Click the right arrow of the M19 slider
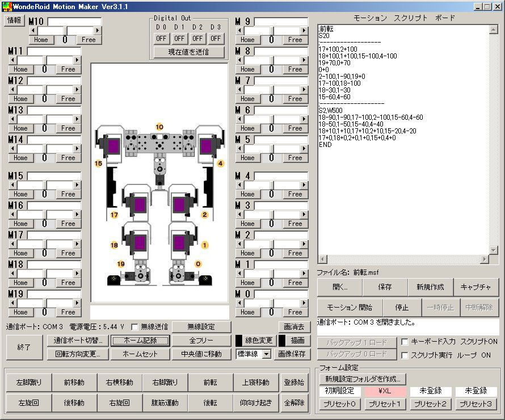Screen dimensions: 505x420 [77, 303]
